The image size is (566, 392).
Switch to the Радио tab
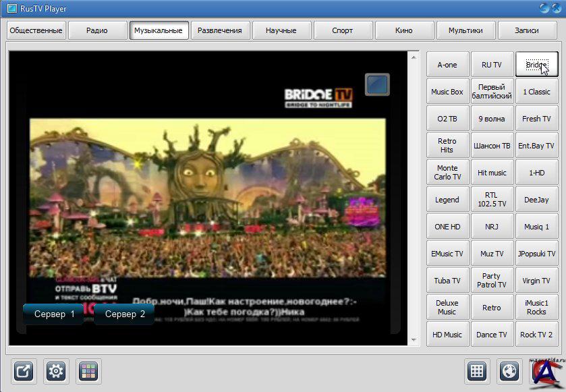[96, 30]
